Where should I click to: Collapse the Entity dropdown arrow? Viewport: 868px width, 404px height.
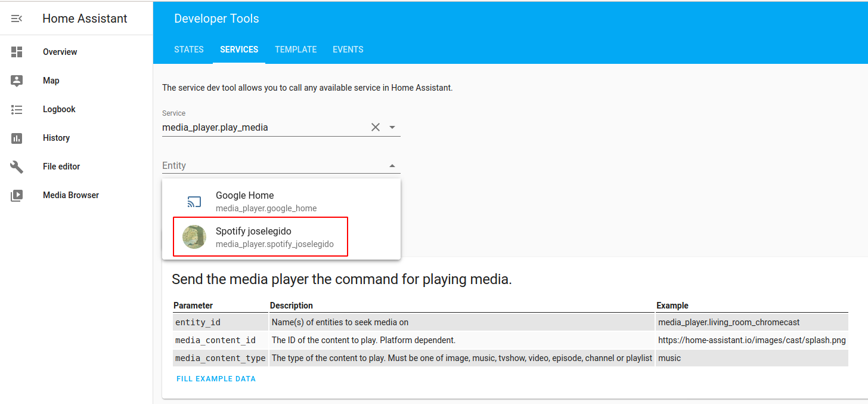[x=392, y=165]
